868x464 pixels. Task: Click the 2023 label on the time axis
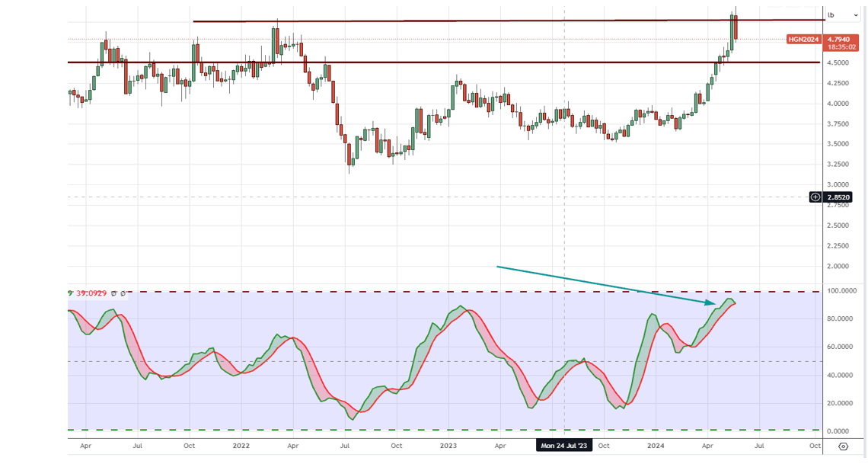(448, 446)
